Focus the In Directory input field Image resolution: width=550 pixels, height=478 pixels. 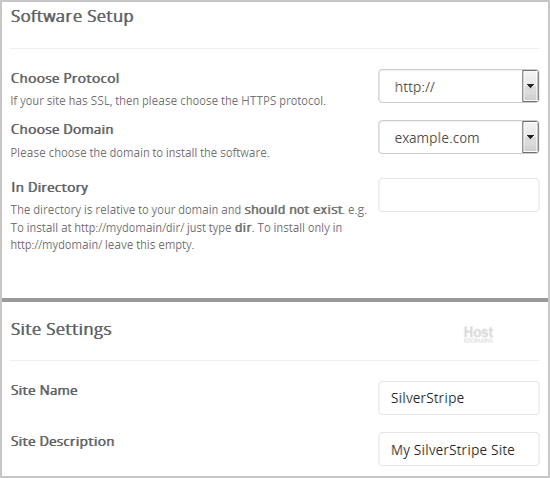click(x=458, y=195)
